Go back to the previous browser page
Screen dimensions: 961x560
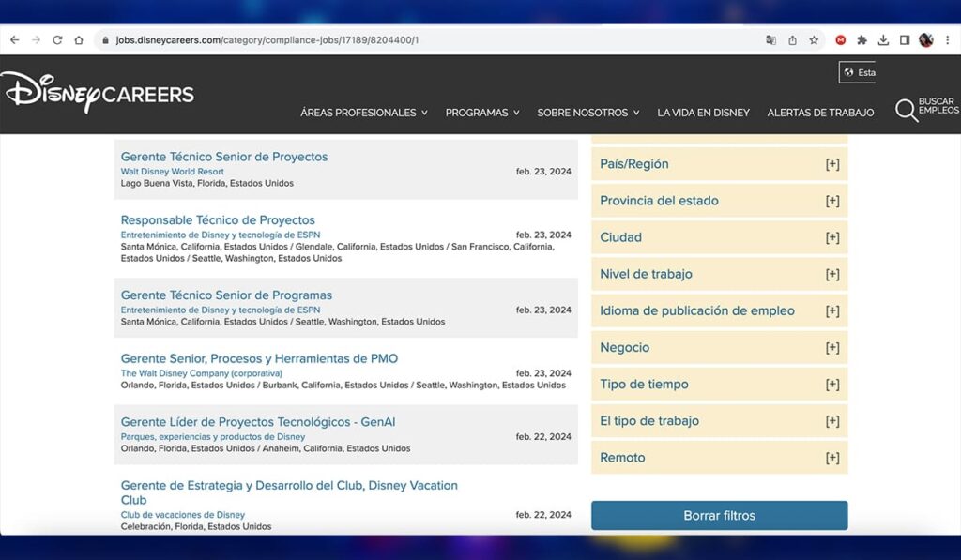(15, 39)
